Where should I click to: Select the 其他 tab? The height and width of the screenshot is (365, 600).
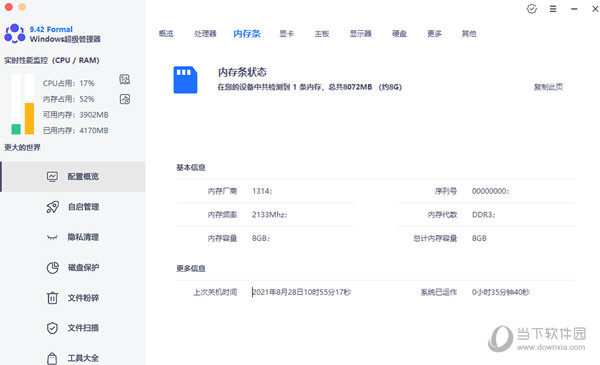[469, 34]
